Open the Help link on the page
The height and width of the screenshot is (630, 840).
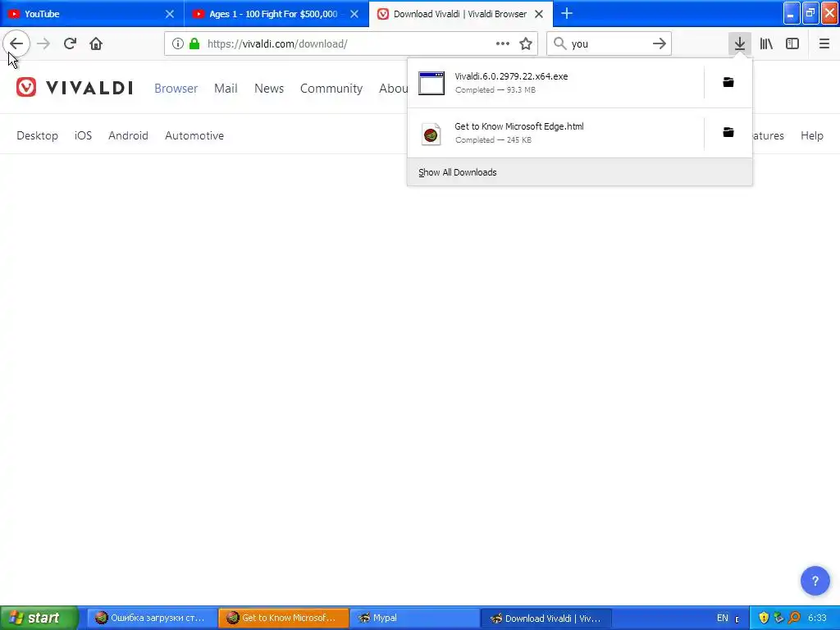point(811,135)
